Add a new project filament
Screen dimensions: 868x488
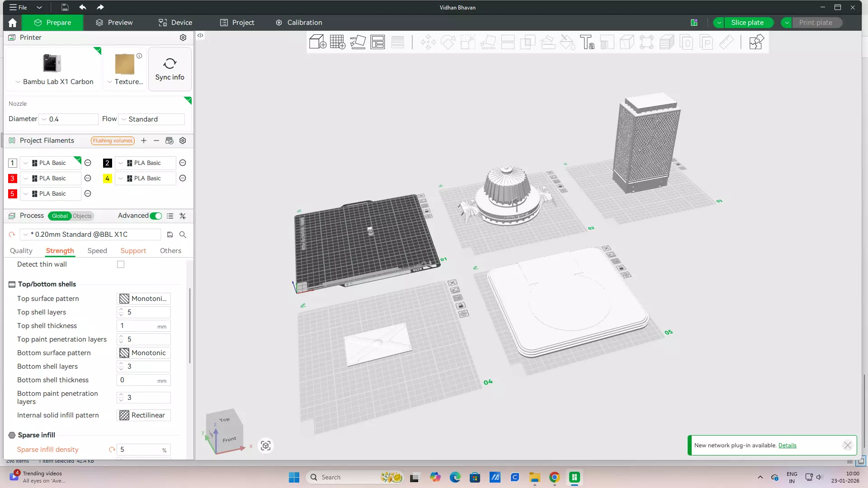click(144, 141)
